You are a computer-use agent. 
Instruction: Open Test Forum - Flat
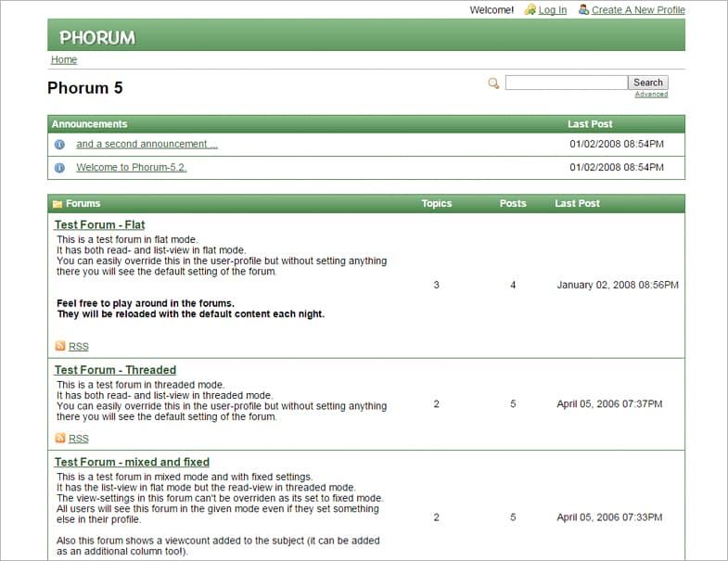pyautogui.click(x=100, y=224)
